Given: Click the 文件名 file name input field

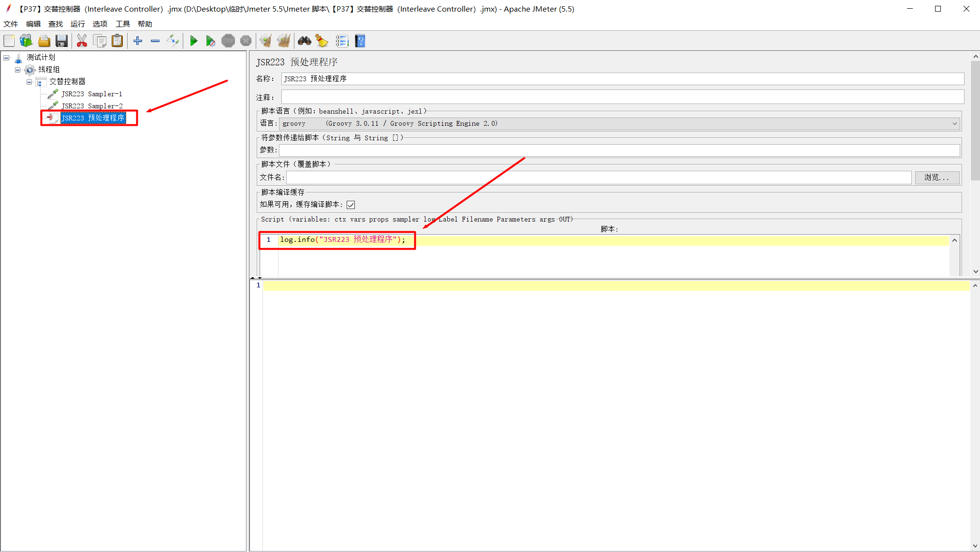Looking at the screenshot, I should pyautogui.click(x=599, y=178).
